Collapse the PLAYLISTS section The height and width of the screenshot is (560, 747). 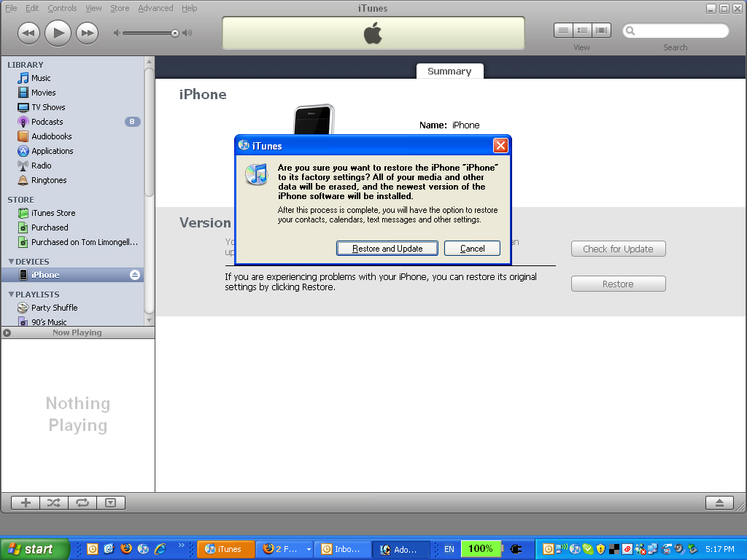pos(11,295)
